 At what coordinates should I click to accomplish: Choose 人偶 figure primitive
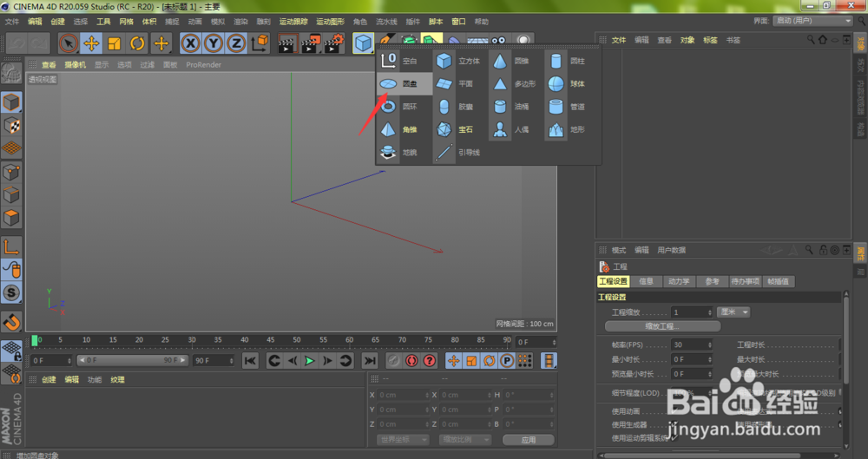point(516,129)
